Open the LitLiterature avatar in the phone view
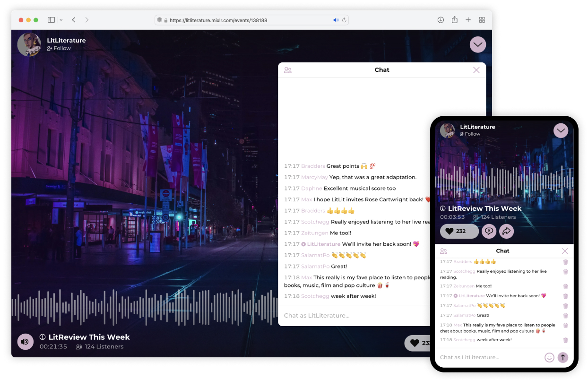 pos(448,130)
